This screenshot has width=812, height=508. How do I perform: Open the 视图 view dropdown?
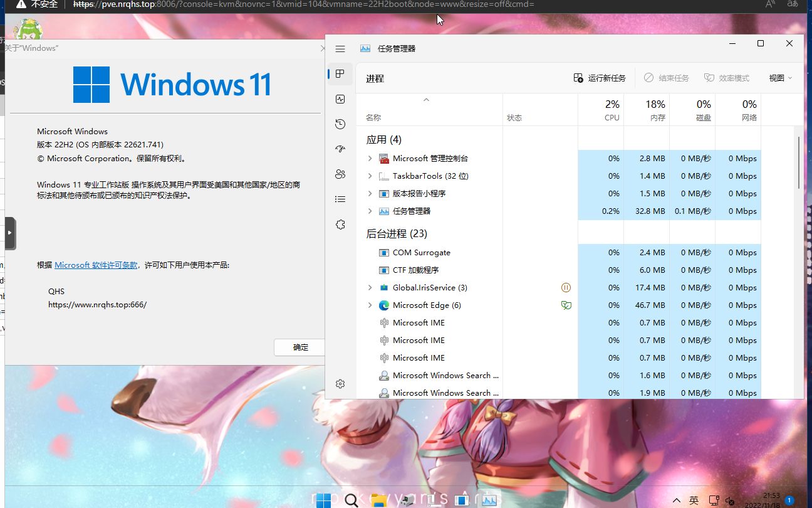778,77
